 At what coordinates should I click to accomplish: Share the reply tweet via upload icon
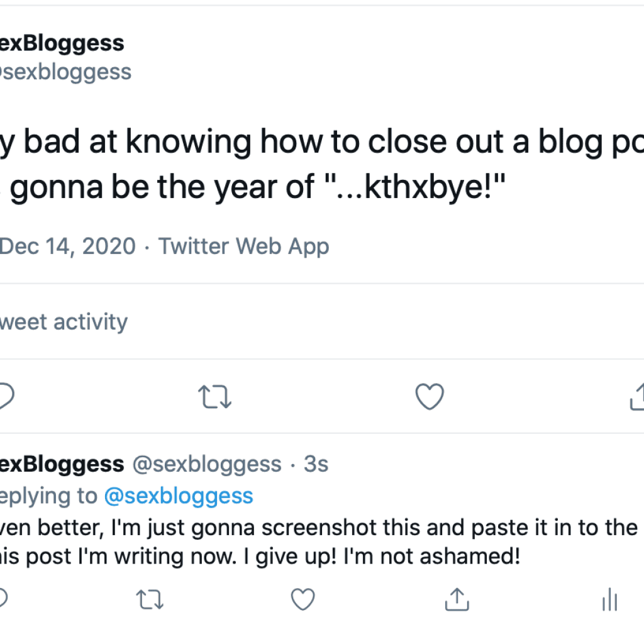457,599
